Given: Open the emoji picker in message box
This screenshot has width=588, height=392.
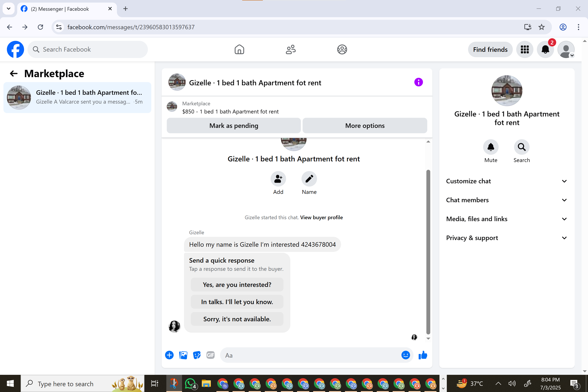Looking at the screenshot, I should pyautogui.click(x=405, y=355).
